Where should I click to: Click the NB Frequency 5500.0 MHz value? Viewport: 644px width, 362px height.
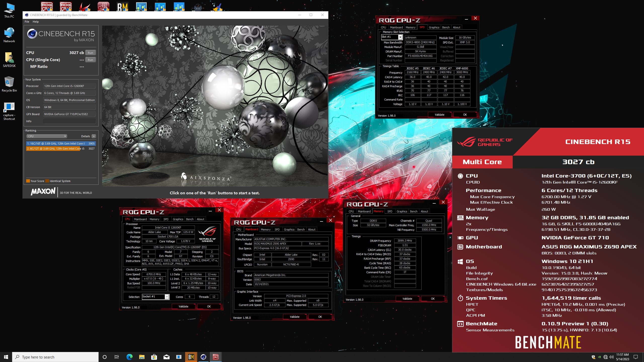pyautogui.click(x=429, y=230)
